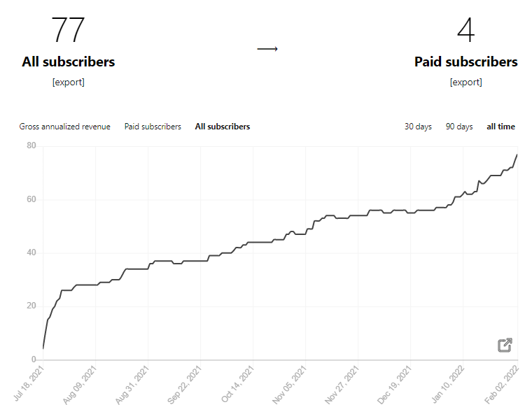Click the arrow between subscriber counts
The width and height of the screenshot is (532, 414).
point(267,48)
